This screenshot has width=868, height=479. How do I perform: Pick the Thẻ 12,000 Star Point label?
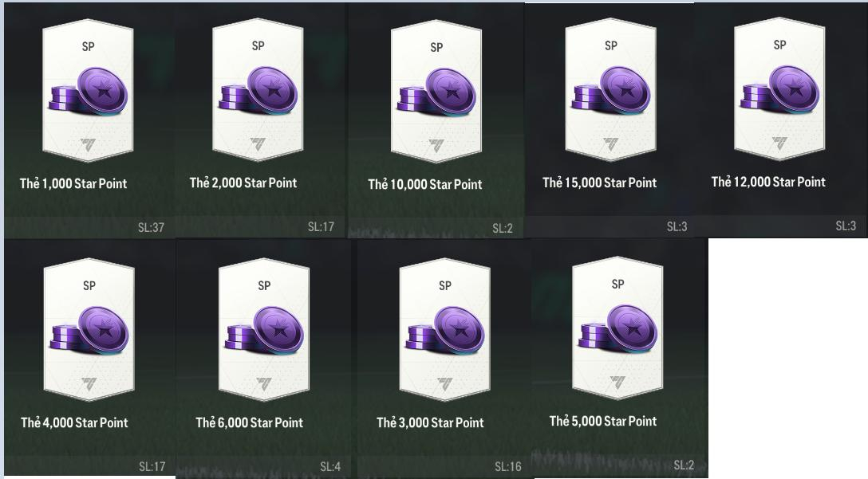click(768, 182)
